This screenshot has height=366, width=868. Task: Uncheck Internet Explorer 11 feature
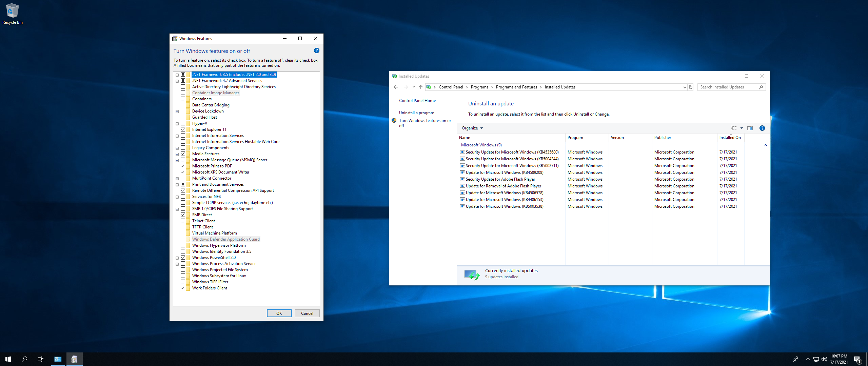tap(183, 129)
